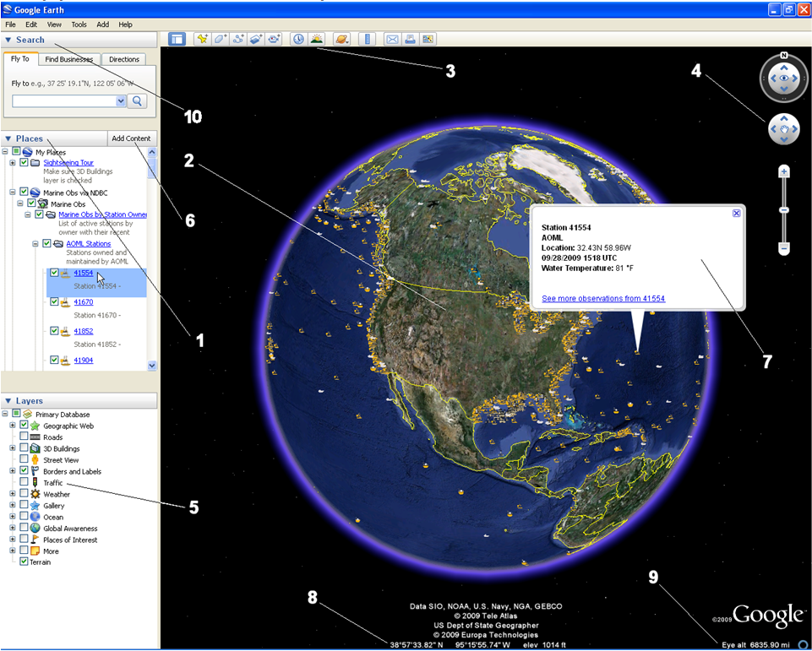
Task: Enable the 3D Buildings layer checkbox
Action: click(24, 448)
